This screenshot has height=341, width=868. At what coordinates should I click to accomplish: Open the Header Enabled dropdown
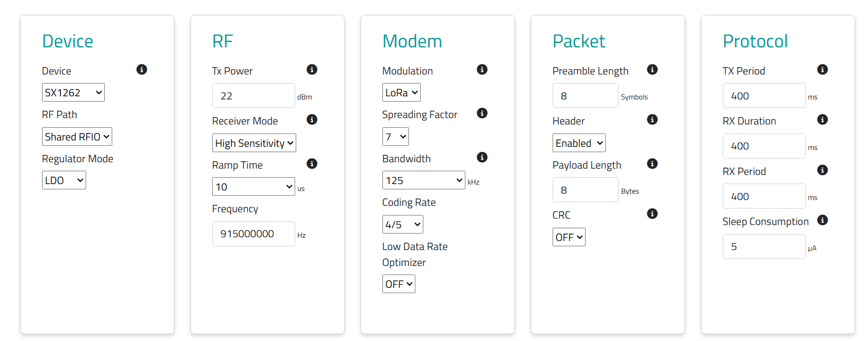579,143
